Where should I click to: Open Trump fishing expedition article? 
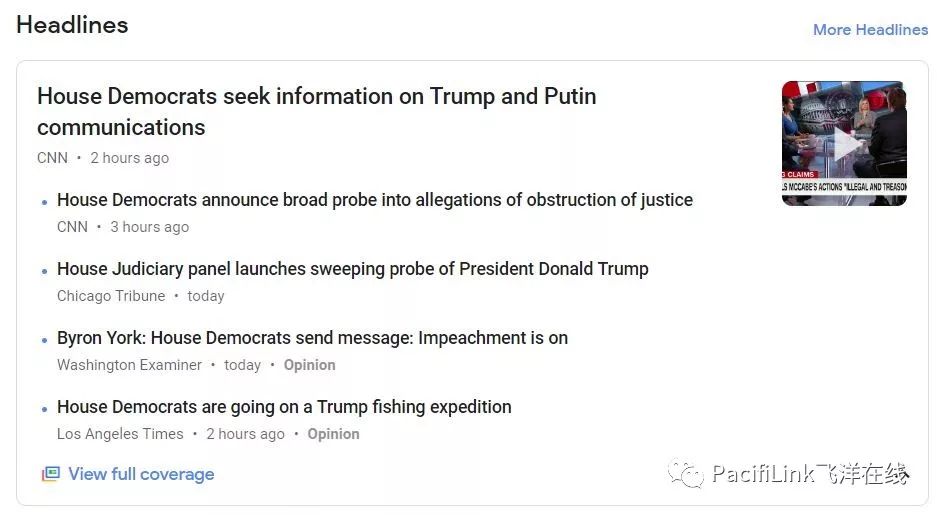(284, 407)
